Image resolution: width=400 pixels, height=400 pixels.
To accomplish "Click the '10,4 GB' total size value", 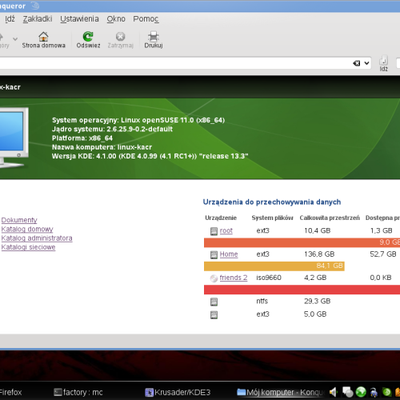I will click(317, 231).
